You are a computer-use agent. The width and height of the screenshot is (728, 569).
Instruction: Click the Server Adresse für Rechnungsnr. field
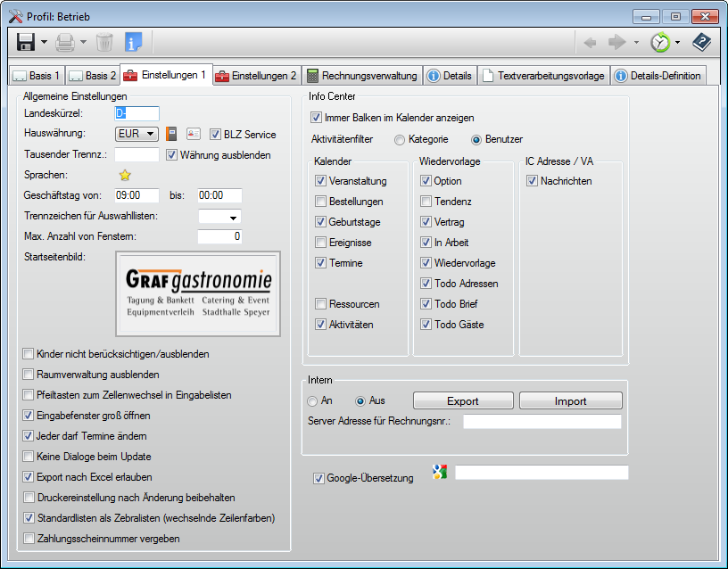tap(542, 422)
